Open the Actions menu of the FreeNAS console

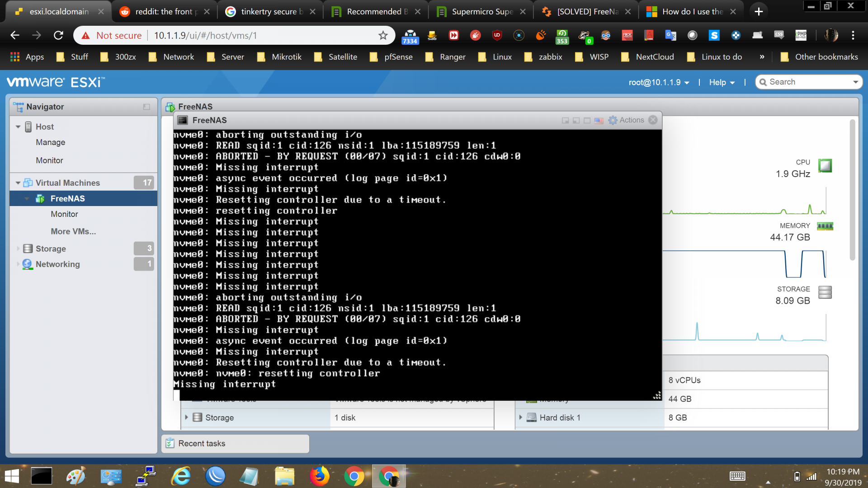click(626, 120)
